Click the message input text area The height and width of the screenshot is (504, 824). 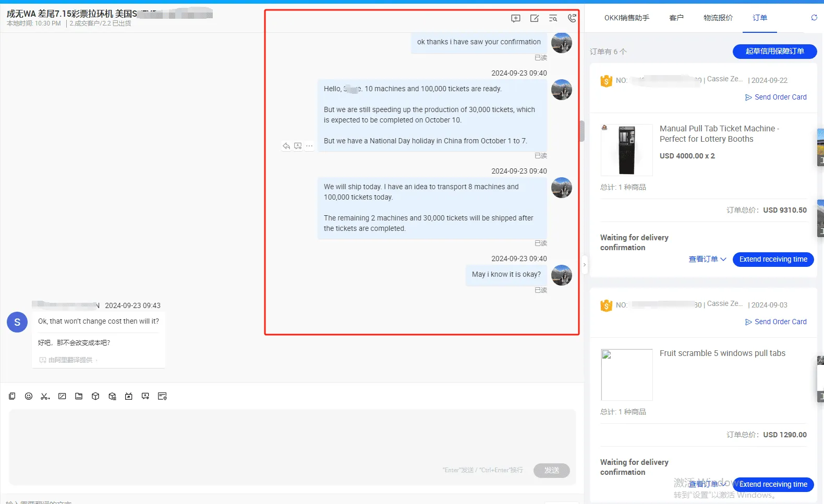(x=292, y=447)
